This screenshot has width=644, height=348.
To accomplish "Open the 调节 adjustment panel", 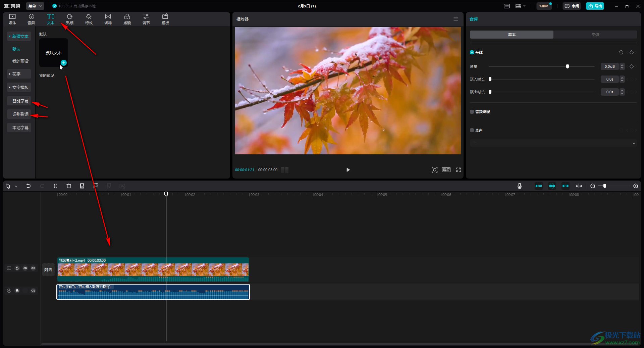I will tap(146, 19).
